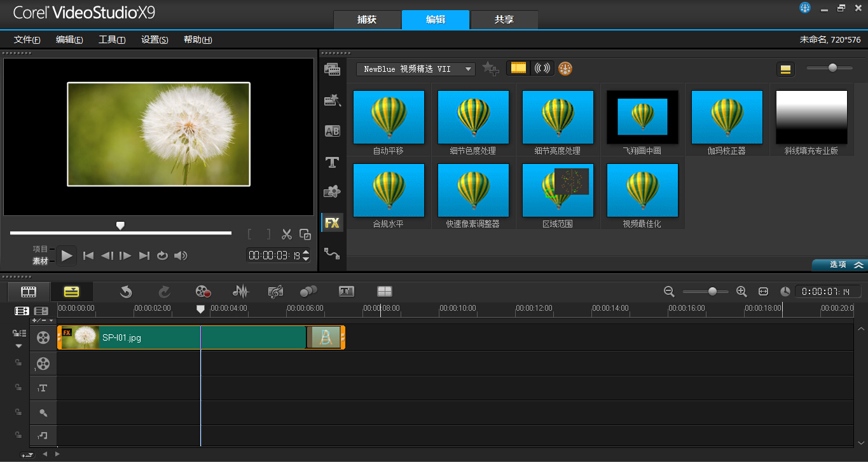Jump to preview start (Home)

point(88,255)
